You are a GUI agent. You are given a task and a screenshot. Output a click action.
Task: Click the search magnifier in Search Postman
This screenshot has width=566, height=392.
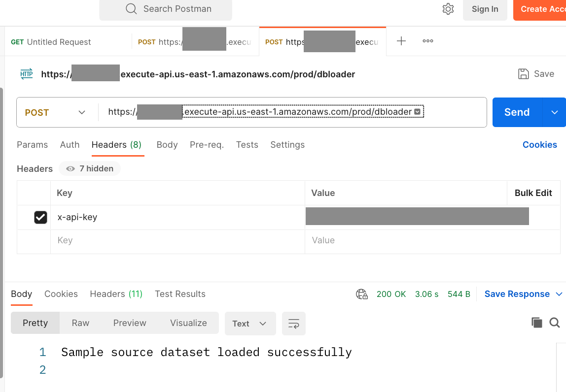(131, 9)
